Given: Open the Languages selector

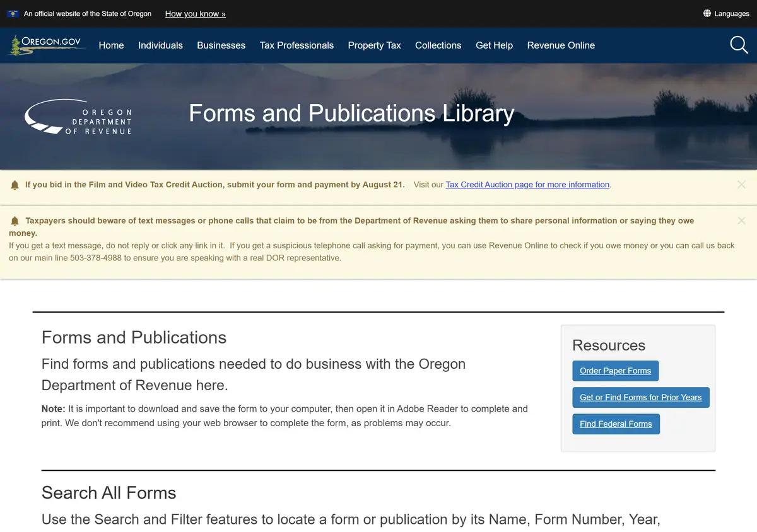Looking at the screenshot, I should click(x=726, y=13).
